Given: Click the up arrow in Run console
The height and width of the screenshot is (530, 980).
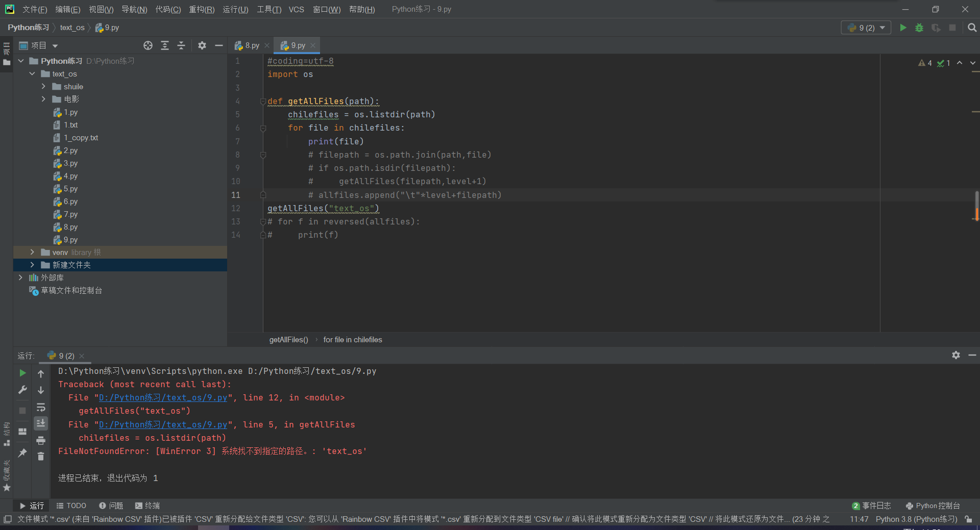Looking at the screenshot, I should (x=41, y=373).
